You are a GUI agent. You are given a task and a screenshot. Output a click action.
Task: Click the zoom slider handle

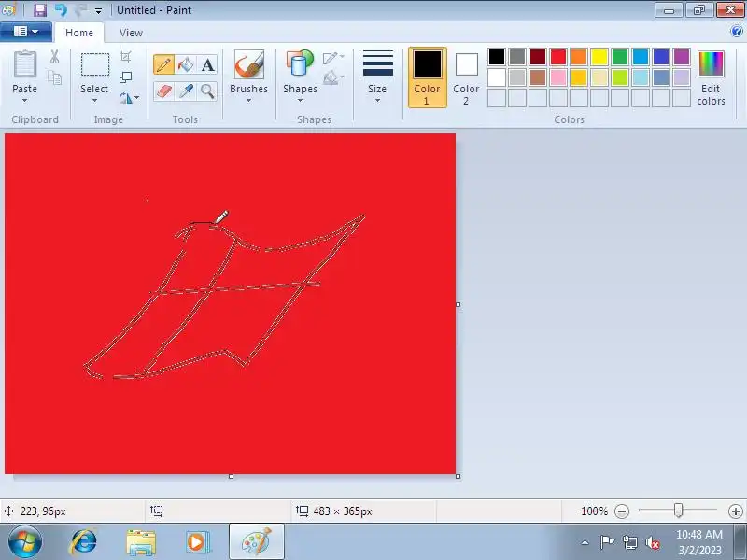point(678,511)
